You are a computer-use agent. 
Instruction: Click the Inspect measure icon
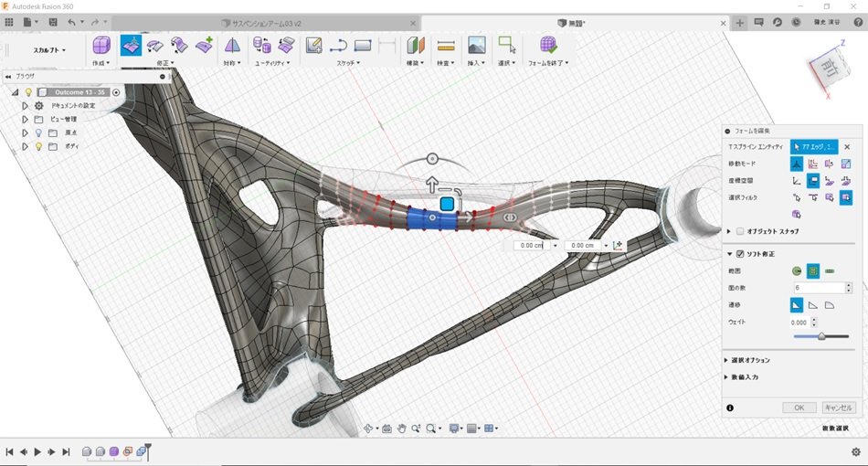pos(446,45)
